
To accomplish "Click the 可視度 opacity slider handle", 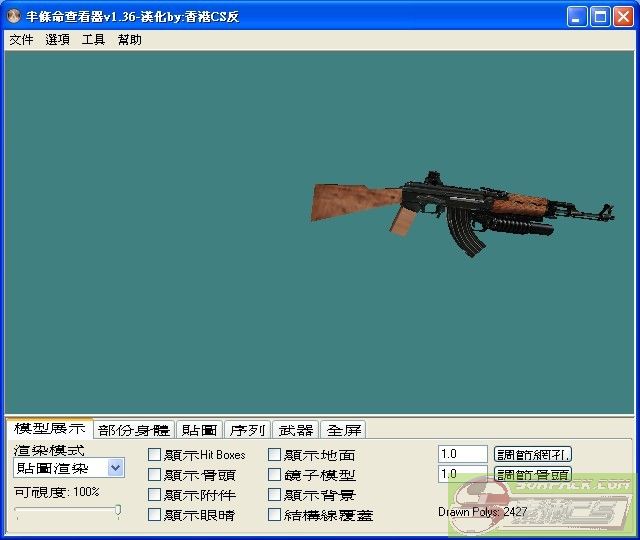I will [x=118, y=512].
